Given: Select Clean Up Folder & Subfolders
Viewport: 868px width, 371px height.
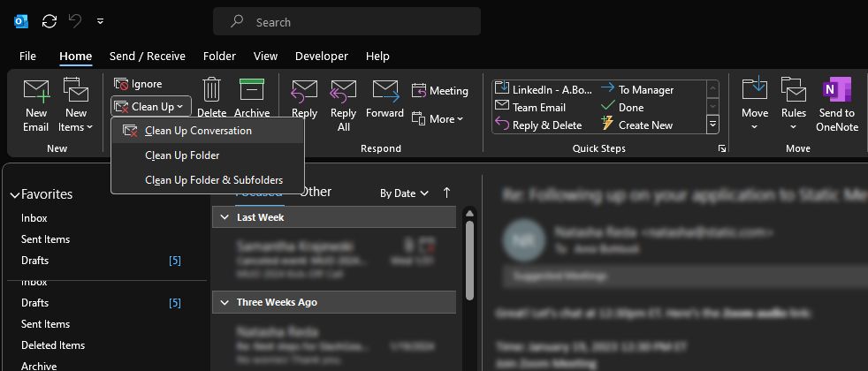Looking at the screenshot, I should click(x=214, y=180).
